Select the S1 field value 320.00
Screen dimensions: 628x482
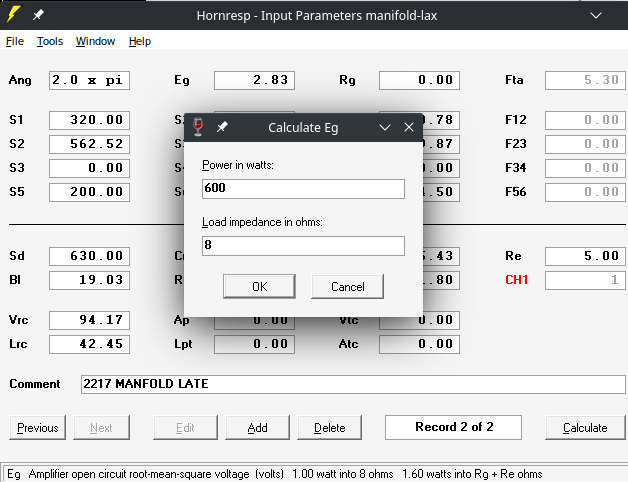[89, 120]
